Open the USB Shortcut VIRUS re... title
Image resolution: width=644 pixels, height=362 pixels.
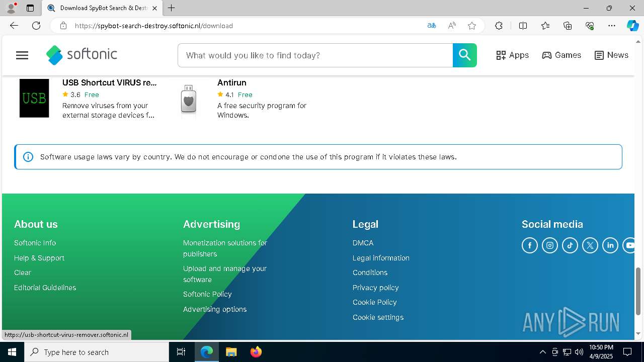[x=109, y=82]
